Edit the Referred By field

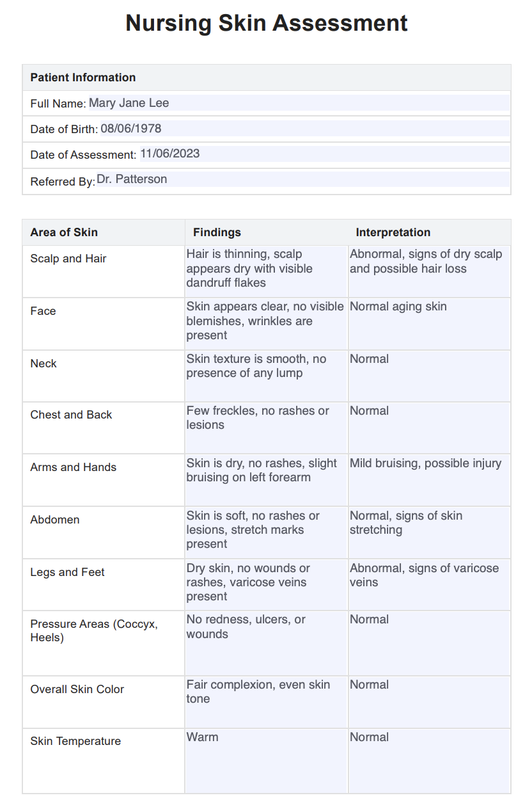pos(302,179)
